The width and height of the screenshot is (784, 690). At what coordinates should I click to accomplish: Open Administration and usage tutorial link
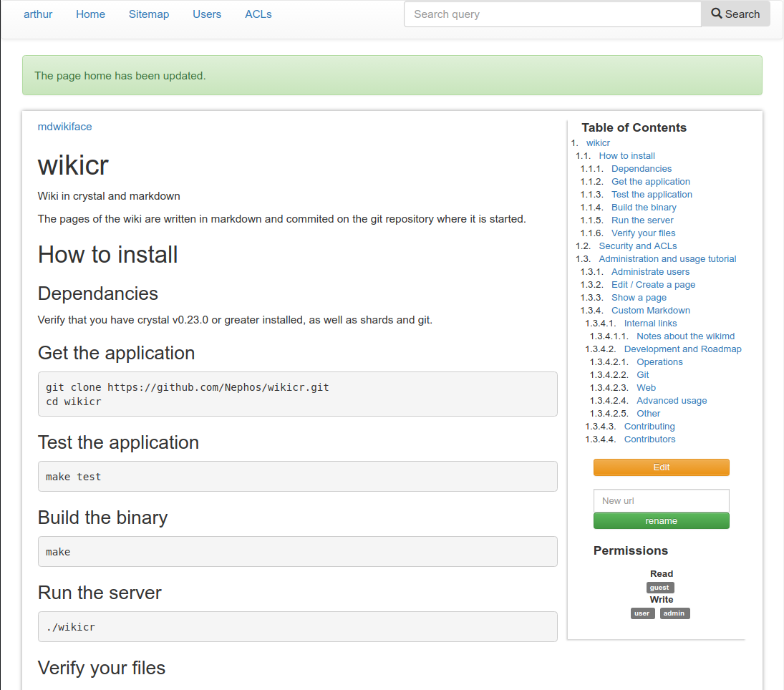[x=667, y=259]
